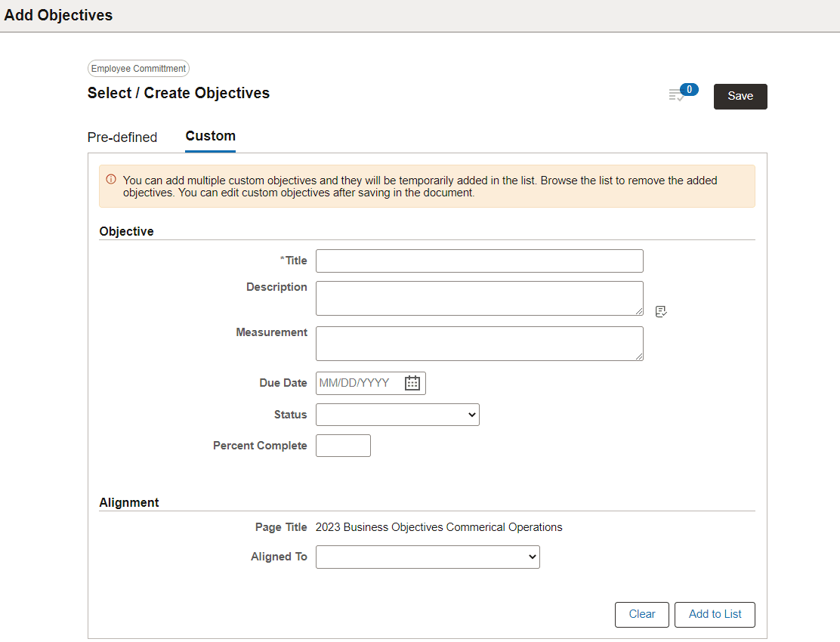Viewport: 840px width, 642px height.
Task: Focus the Title input field
Action: (x=479, y=261)
